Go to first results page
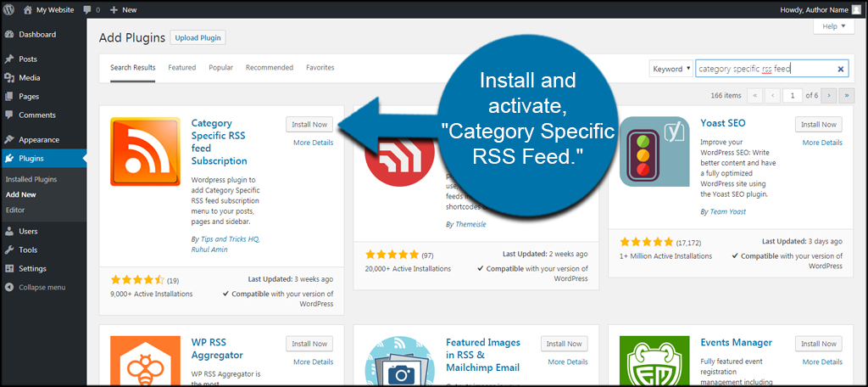868x387 pixels. point(754,95)
